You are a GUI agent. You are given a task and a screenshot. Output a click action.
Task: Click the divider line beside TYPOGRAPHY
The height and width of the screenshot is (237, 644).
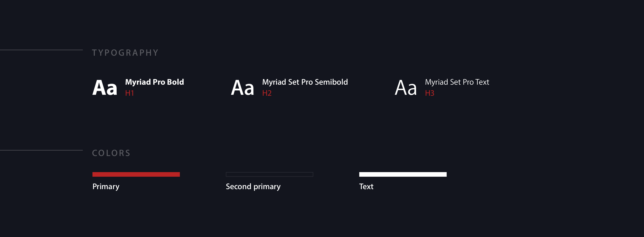point(41,50)
